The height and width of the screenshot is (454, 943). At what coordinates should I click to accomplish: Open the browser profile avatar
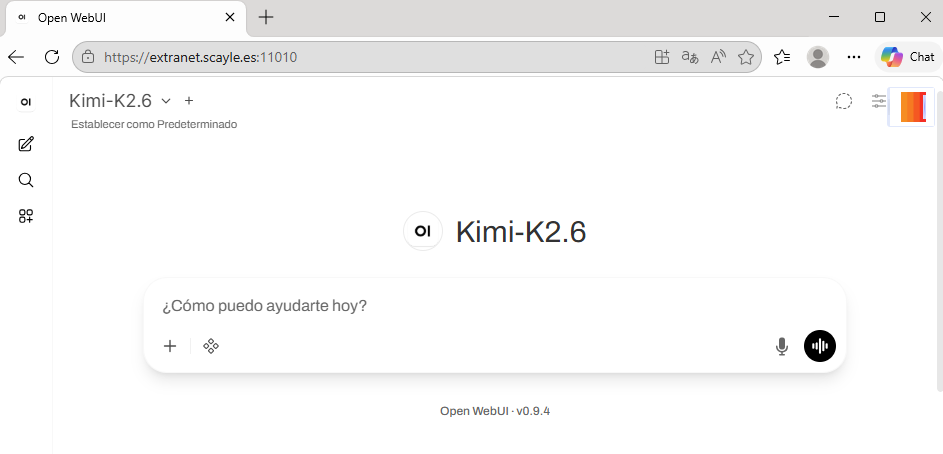(818, 57)
